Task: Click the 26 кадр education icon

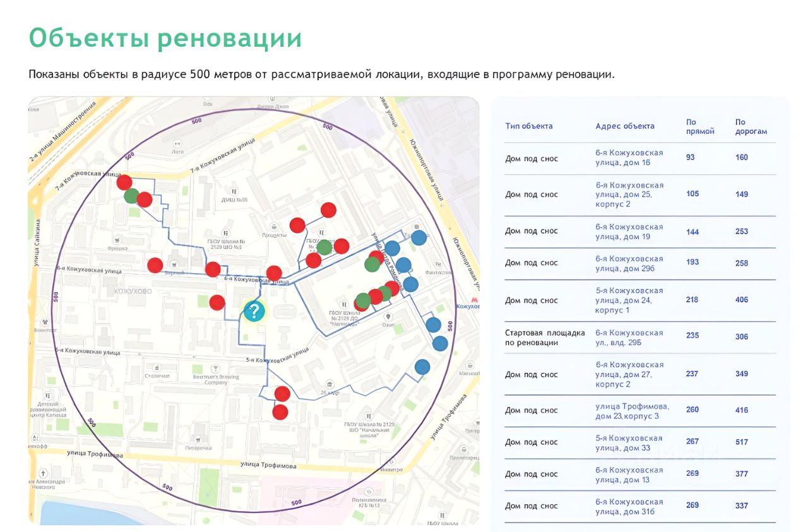Action: [328, 384]
